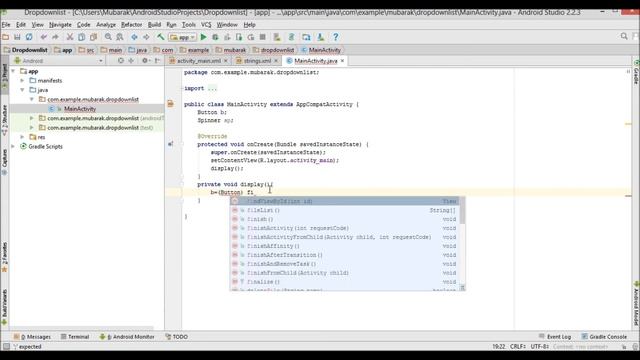640x360 pixels.
Task: Collapse the app module tree node
Action: (x=13, y=71)
